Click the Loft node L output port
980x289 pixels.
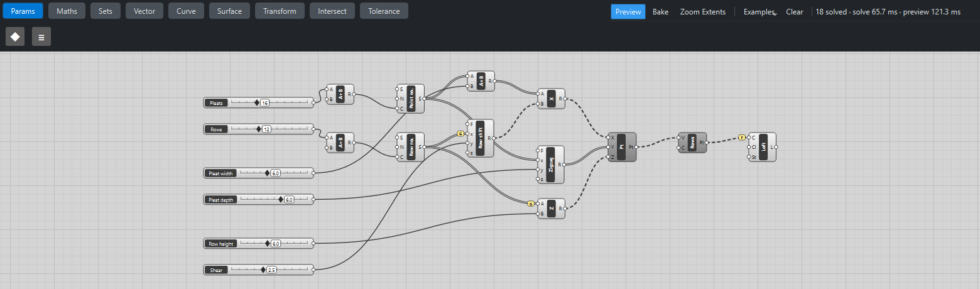click(x=776, y=147)
